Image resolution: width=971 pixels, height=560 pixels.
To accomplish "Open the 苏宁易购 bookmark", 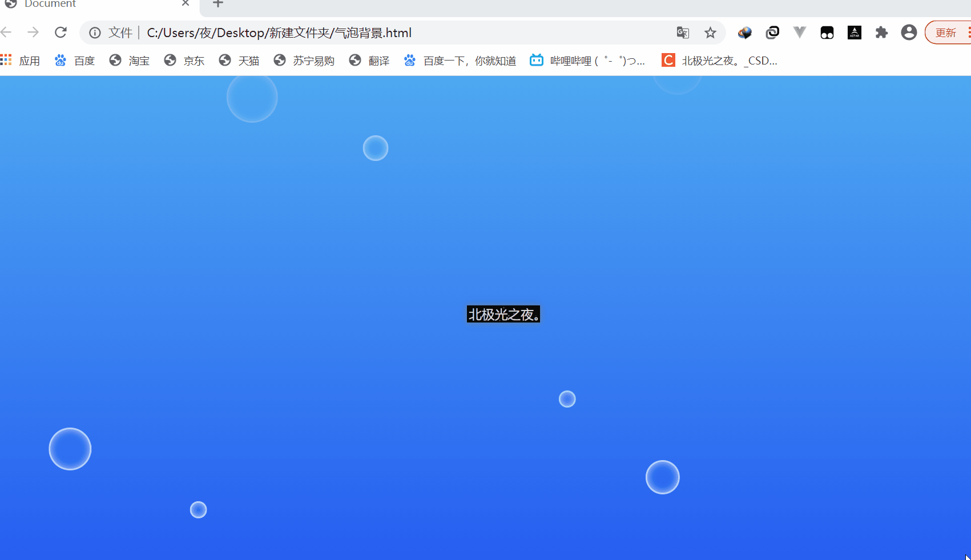I will tap(304, 61).
